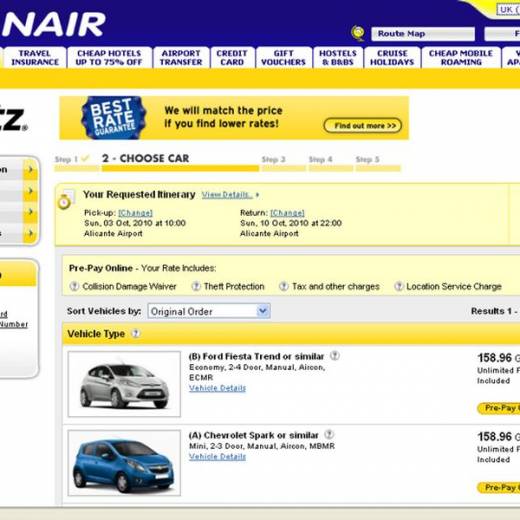The image size is (520, 520).
Task: Click third yellow arrow in left sidebar
Action: tap(31, 212)
